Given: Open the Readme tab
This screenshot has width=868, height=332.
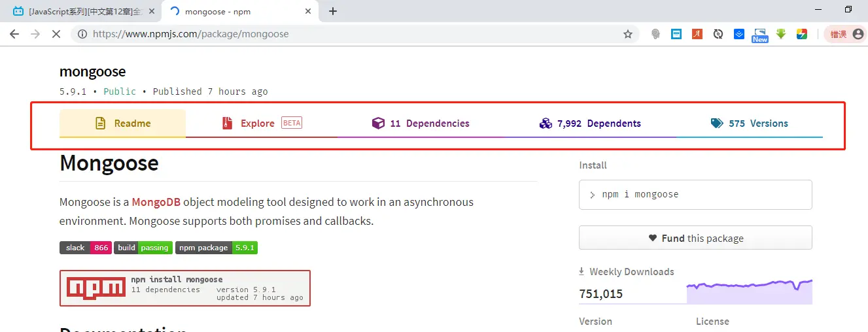Looking at the screenshot, I should click(x=122, y=124).
